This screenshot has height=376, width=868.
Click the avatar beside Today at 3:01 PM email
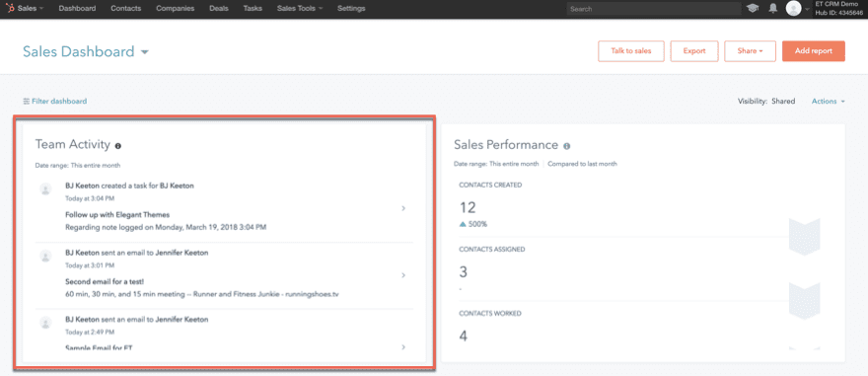coord(46,256)
